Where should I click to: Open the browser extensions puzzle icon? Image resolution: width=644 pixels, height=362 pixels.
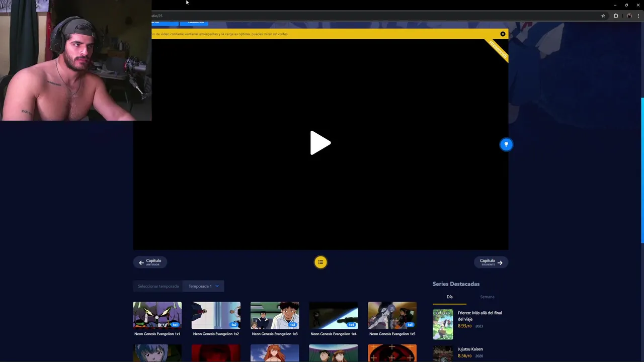pos(616,16)
